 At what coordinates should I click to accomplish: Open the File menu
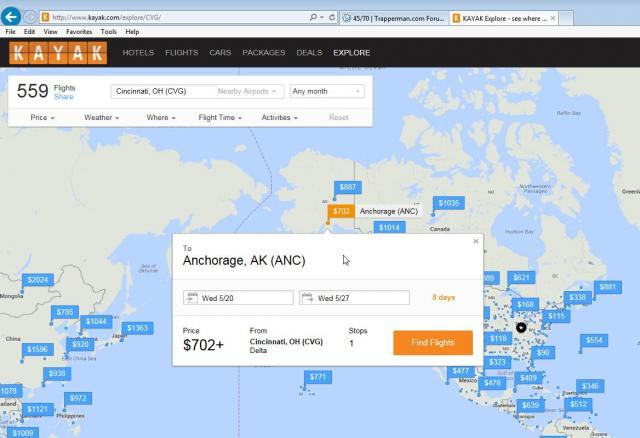(x=10, y=31)
